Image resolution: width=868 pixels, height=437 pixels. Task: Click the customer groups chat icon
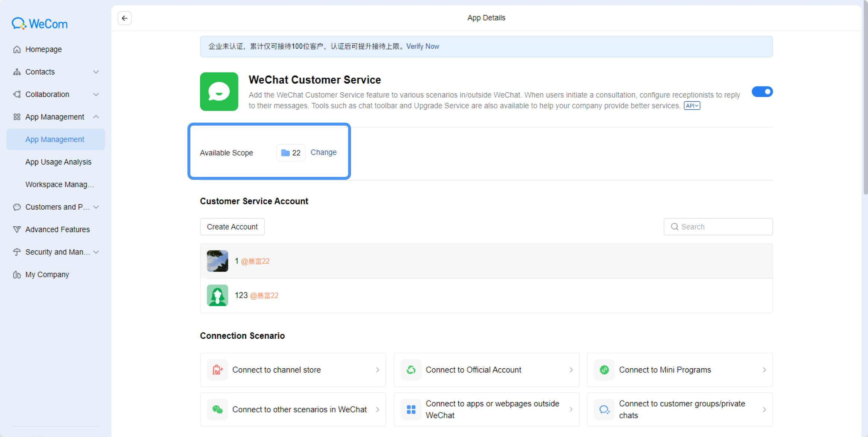click(604, 410)
